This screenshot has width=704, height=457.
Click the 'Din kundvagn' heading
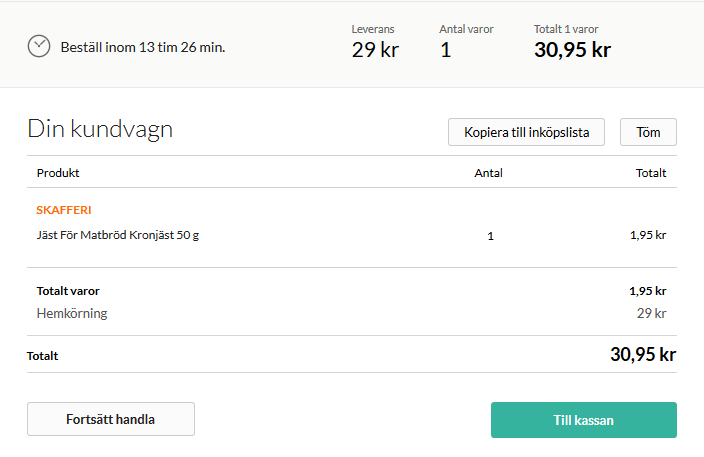[100, 129]
